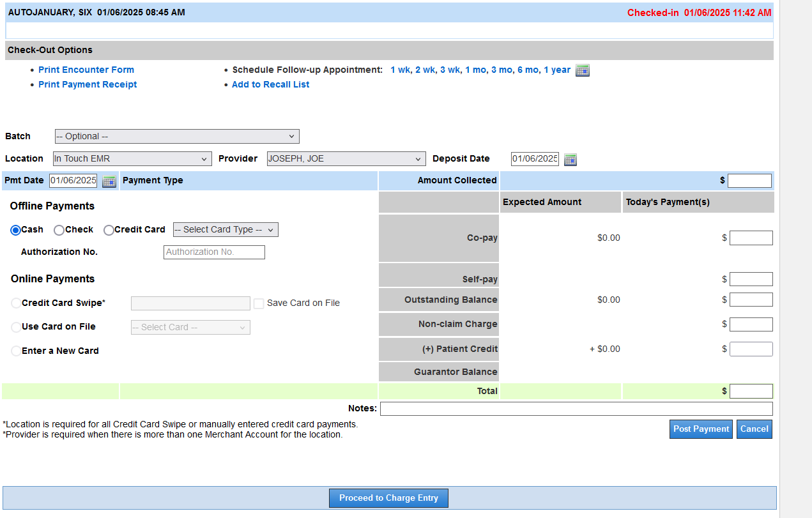Open the Deposit Date calendar picker
Image resolution: width=812 pixels, height=518 pixels.
(x=571, y=160)
